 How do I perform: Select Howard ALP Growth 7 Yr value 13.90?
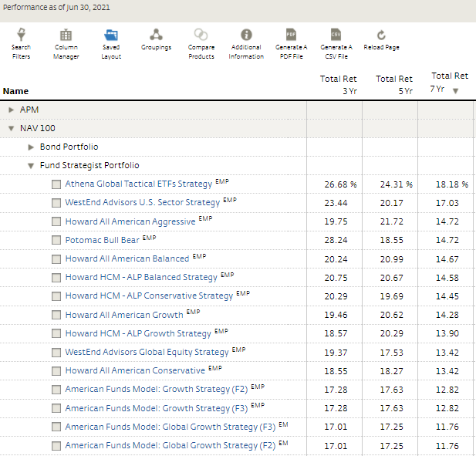pos(447,333)
